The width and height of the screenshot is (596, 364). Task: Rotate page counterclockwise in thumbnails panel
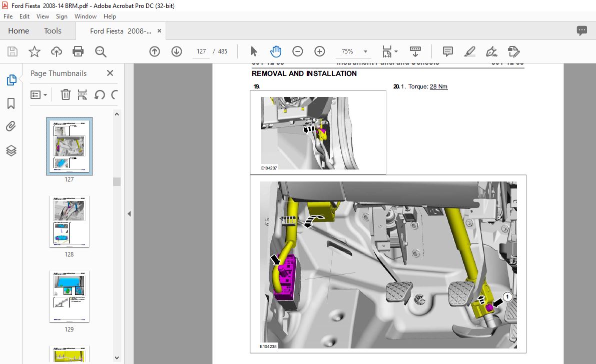point(100,94)
